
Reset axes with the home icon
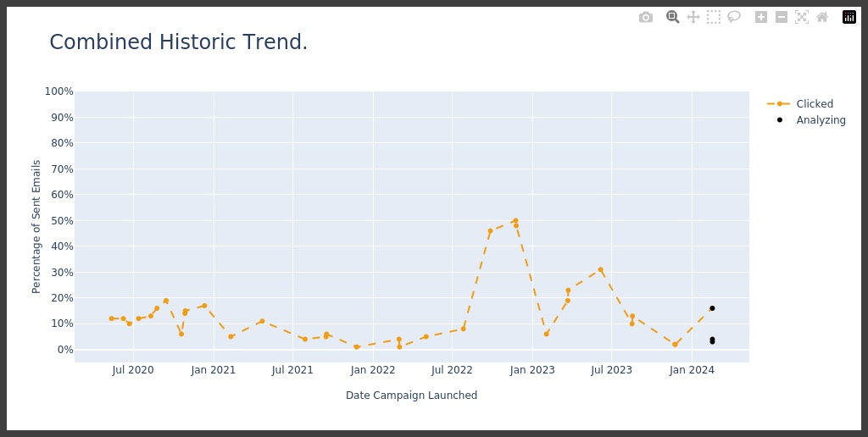click(822, 17)
